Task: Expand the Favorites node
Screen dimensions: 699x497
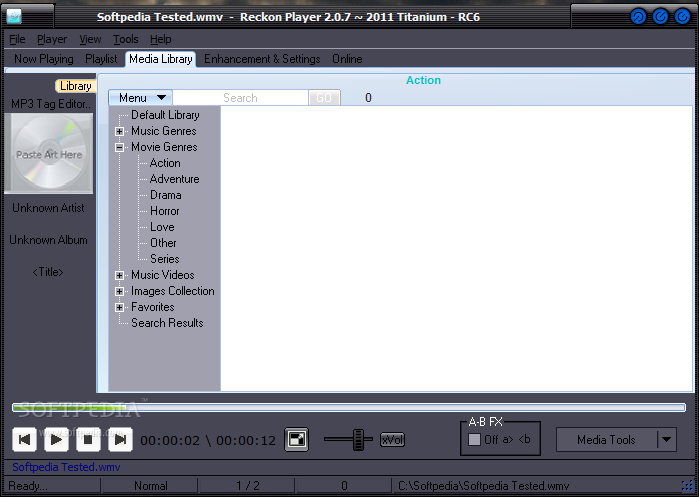Action: 119,308
